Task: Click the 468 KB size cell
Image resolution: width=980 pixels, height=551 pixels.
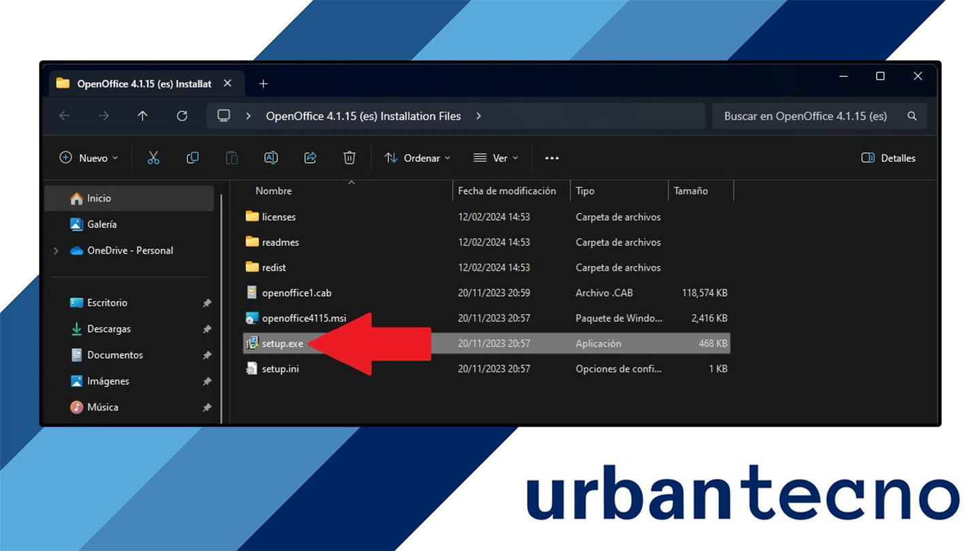Action: pyautogui.click(x=713, y=344)
